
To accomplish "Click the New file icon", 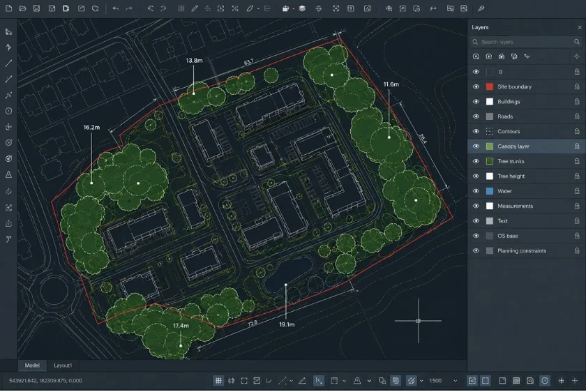I will (x=8, y=8).
